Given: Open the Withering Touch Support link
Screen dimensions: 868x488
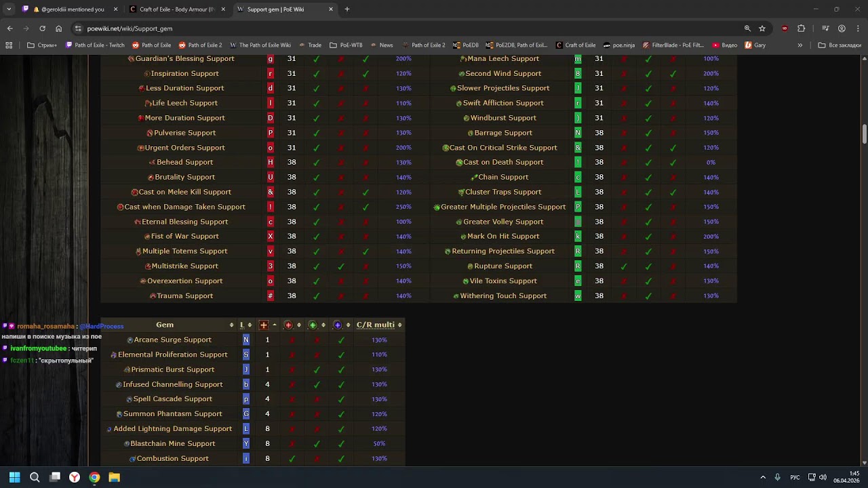Looking at the screenshot, I should coord(503,296).
